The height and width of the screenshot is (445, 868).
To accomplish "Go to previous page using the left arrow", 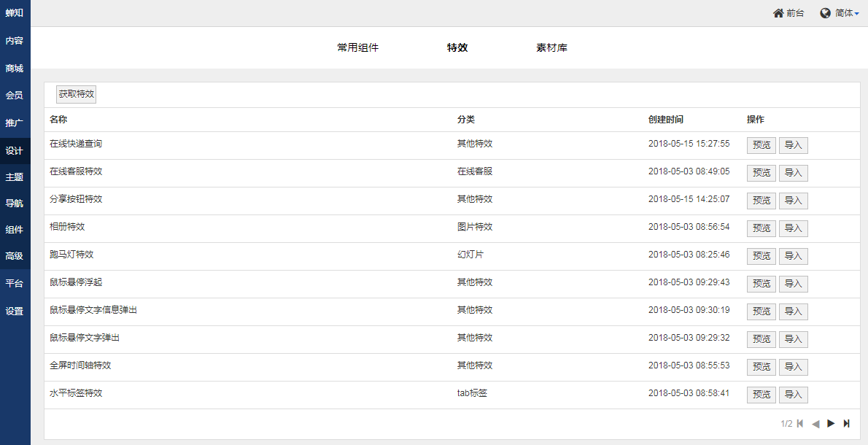I will (x=815, y=424).
